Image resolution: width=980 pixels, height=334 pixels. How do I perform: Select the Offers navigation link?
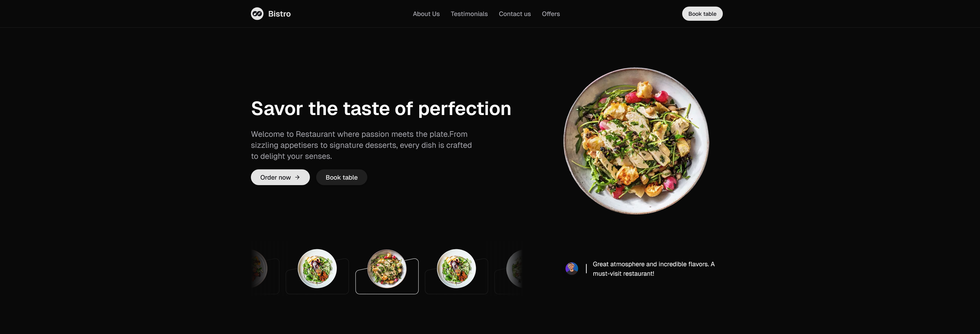tap(551, 14)
